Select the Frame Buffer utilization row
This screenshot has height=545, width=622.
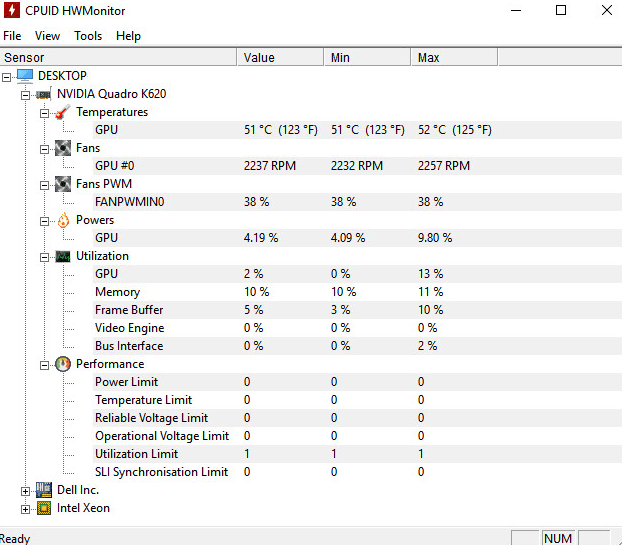[311, 310]
